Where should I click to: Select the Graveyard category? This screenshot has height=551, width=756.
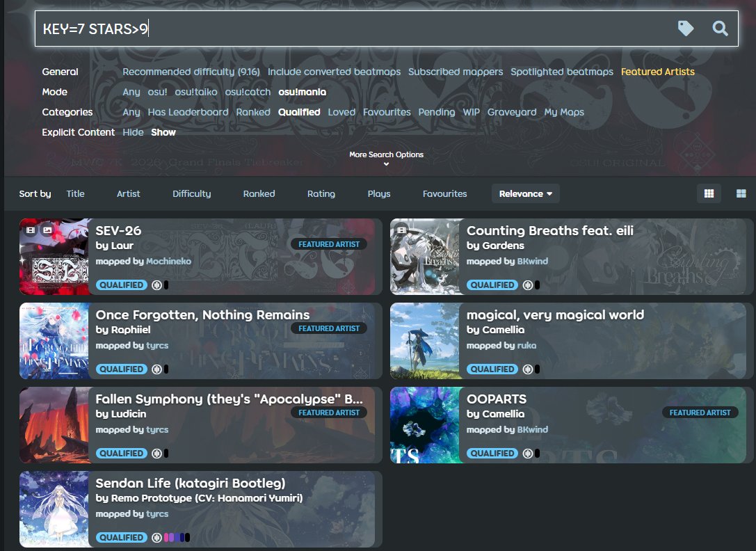(x=512, y=112)
